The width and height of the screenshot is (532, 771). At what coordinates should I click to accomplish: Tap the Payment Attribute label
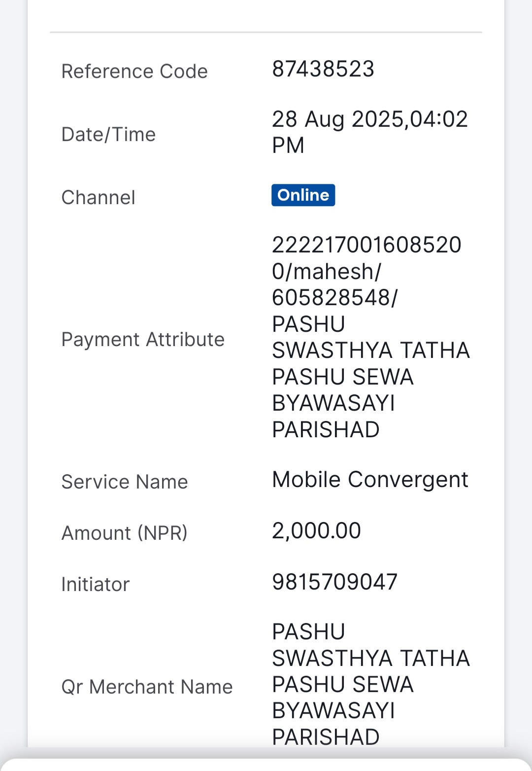click(x=143, y=340)
